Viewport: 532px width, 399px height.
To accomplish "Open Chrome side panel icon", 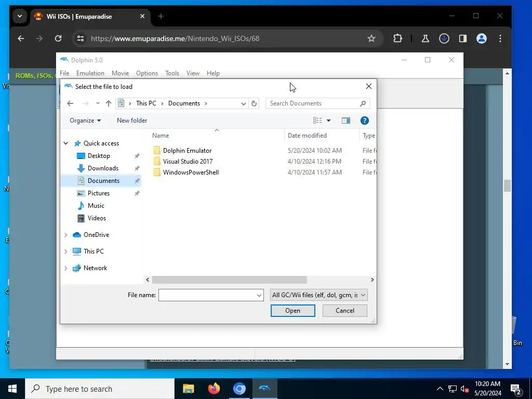I will coord(463,38).
